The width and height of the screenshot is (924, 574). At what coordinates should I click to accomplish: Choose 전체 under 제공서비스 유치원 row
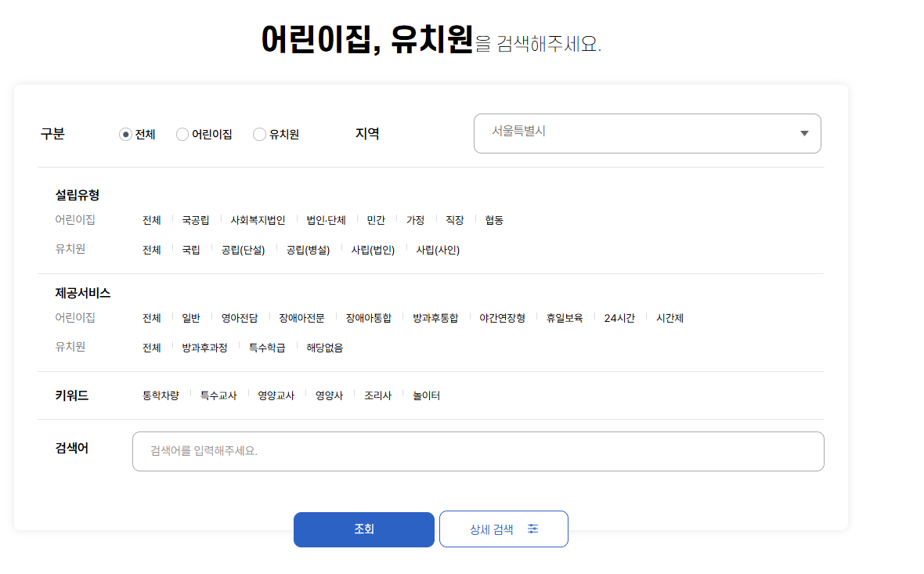pyautogui.click(x=151, y=348)
